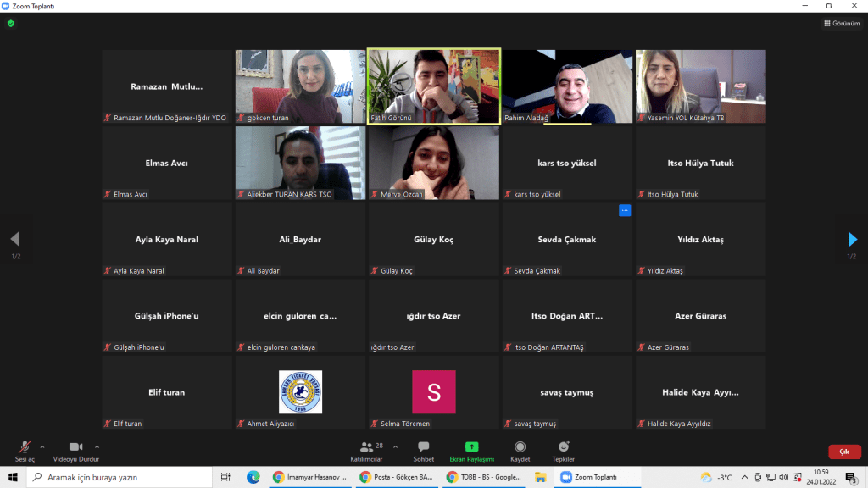This screenshot has width=868, height=488.
Task: Start sharing with Ekran Paylaşımı
Action: click(x=471, y=447)
